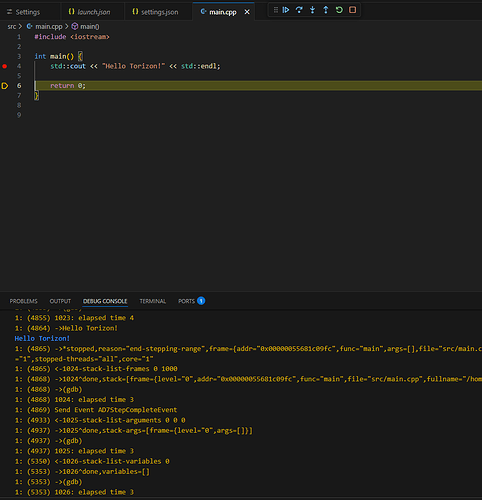482x500 pixels.
Task: Restart the debug session
Action: pos(339,10)
